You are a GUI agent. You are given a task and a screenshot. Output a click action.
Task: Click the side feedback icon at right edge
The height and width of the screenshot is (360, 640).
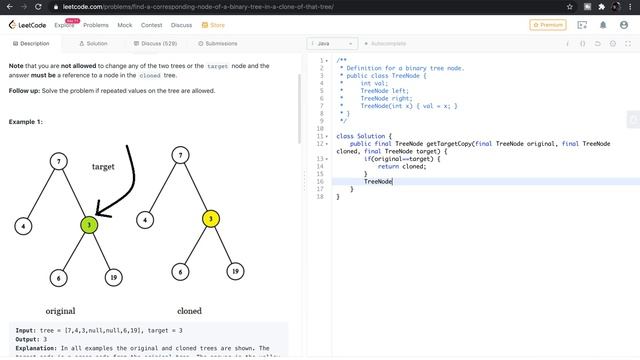(x=633, y=120)
